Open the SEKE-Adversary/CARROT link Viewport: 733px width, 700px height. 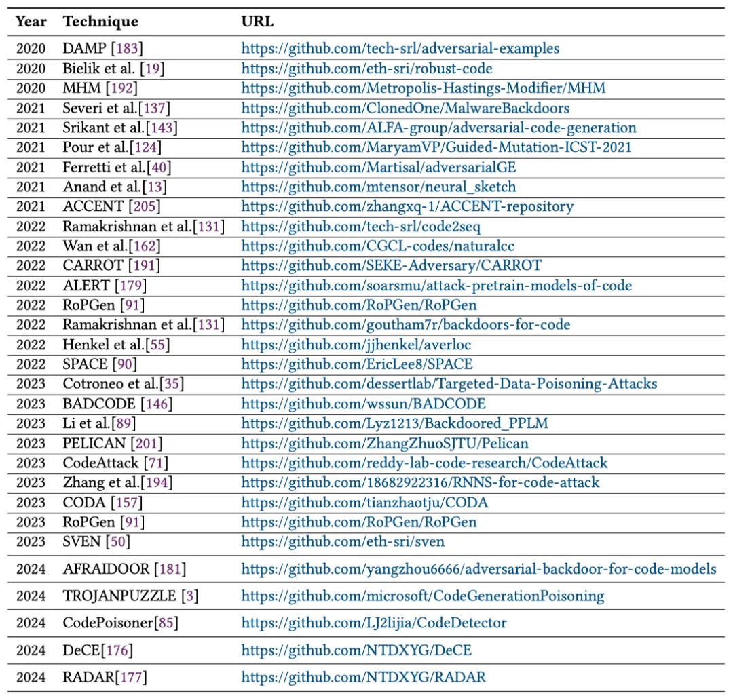tap(392, 266)
